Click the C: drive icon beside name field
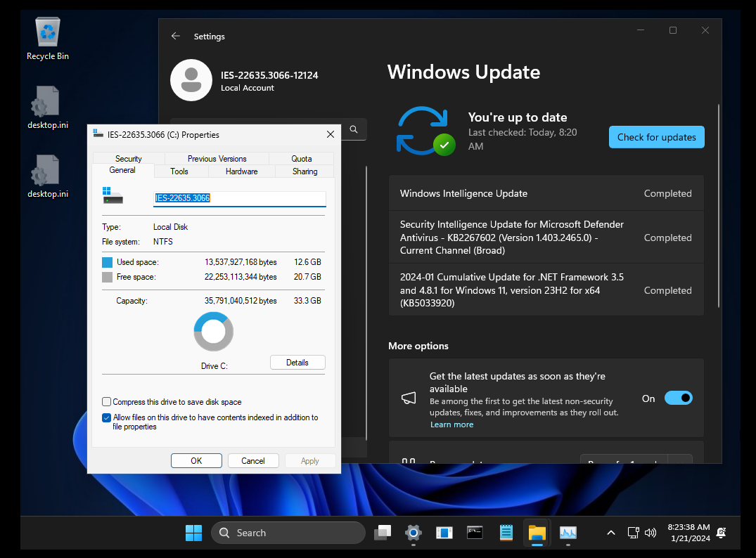 click(x=113, y=195)
